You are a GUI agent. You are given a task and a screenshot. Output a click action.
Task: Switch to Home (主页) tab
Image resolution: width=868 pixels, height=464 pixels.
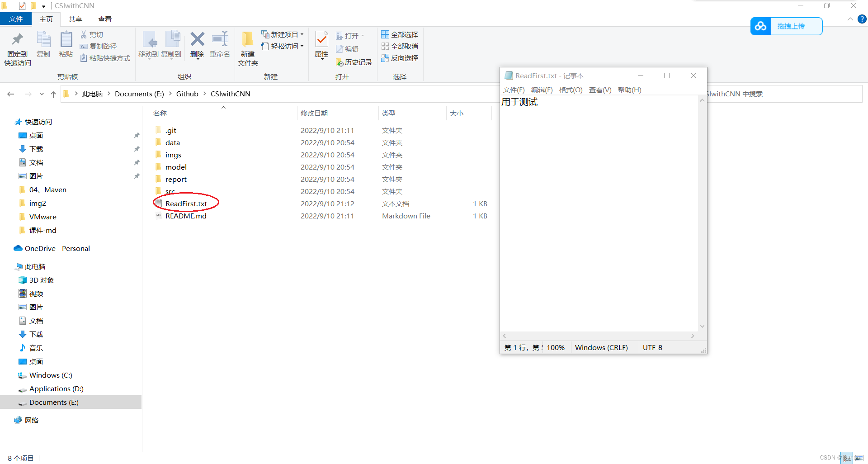46,19
